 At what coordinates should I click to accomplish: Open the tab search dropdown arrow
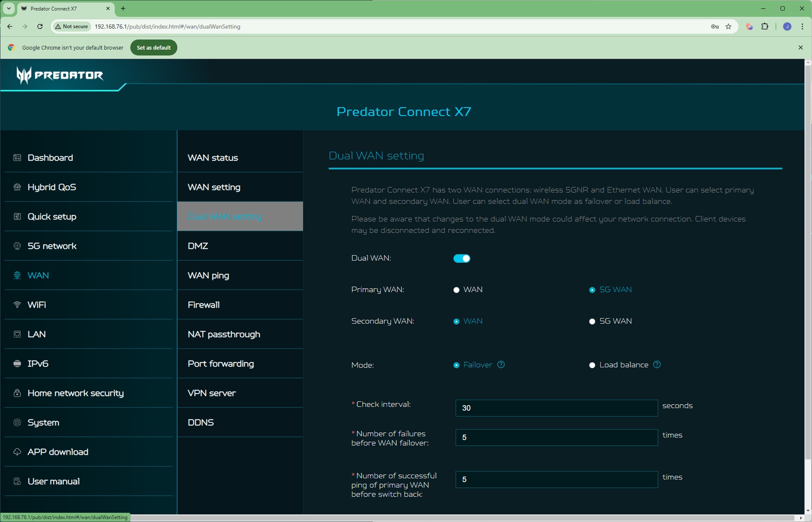click(x=8, y=8)
